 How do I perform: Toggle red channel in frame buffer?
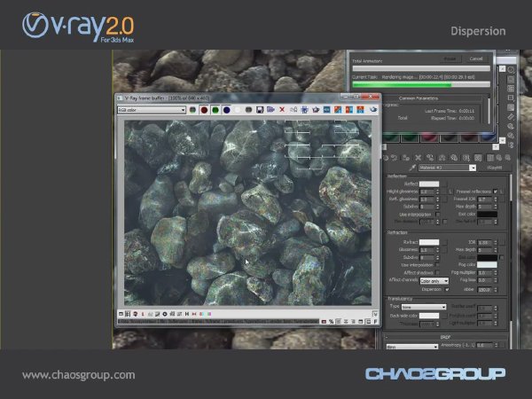point(204,110)
